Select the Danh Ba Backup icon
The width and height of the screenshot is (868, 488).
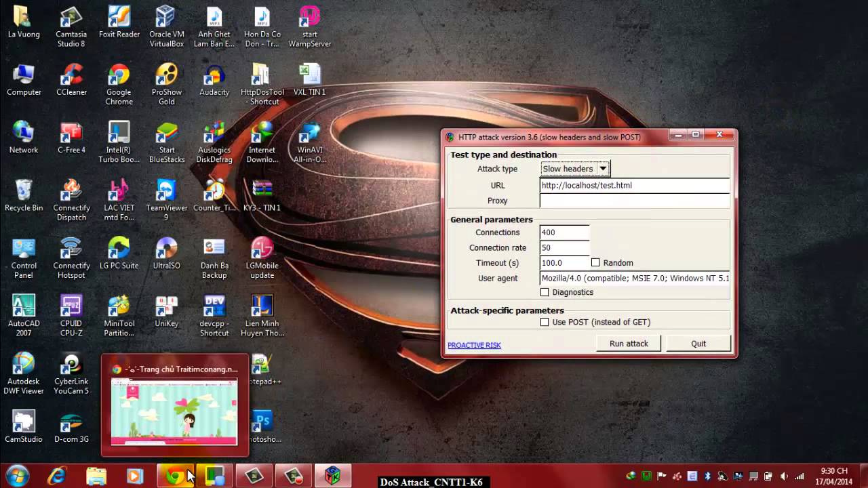pyautogui.click(x=214, y=258)
